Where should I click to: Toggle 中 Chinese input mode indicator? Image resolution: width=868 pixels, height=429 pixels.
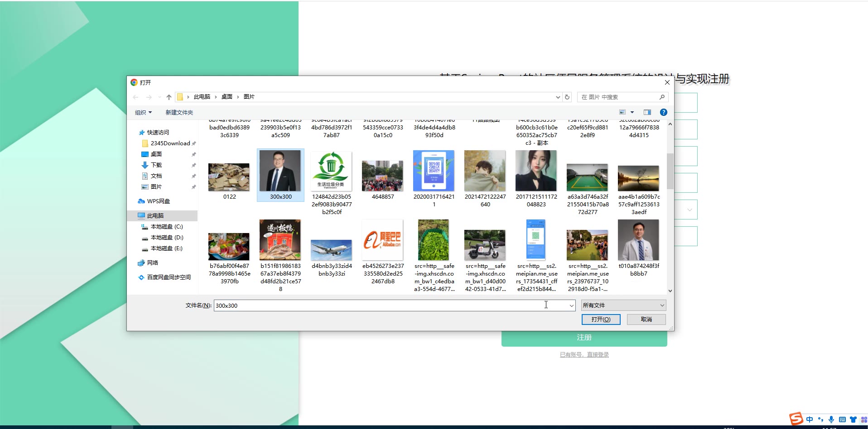810,419
